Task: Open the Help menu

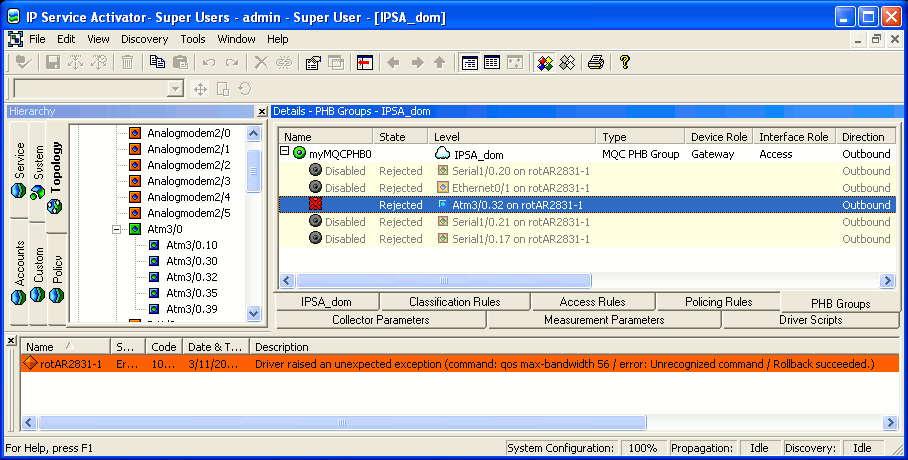Action: [277, 39]
